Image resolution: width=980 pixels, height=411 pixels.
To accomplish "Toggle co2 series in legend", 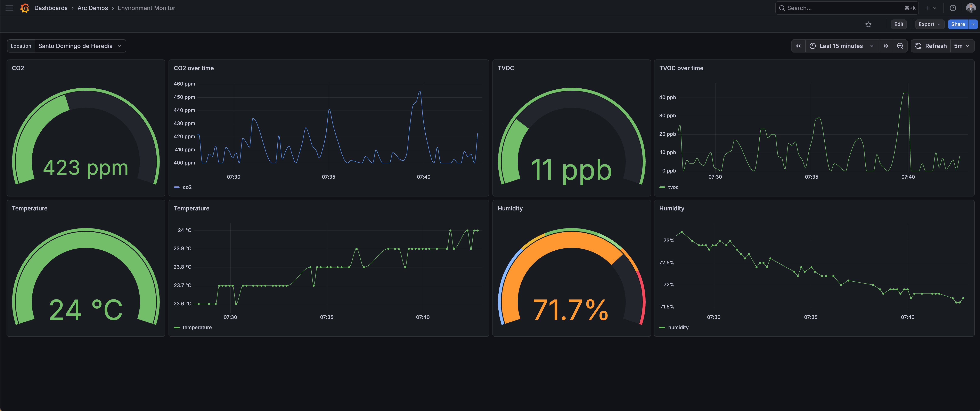I will (x=187, y=187).
